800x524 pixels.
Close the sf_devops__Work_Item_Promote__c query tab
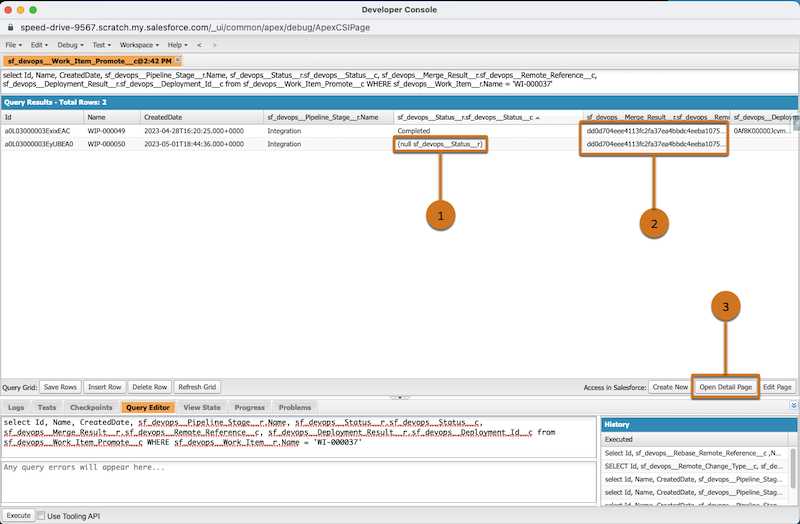[x=177, y=61]
